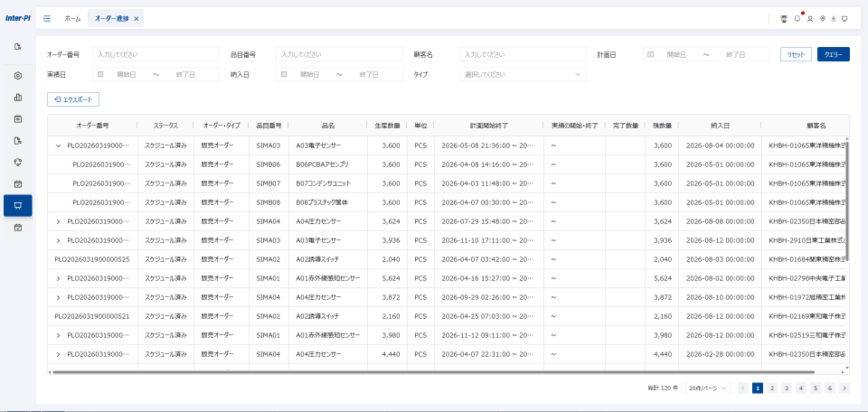This screenshot has height=412, width=868.
Task: Click delivery date 2026-02-28 00:00:00
Action: (x=720, y=354)
